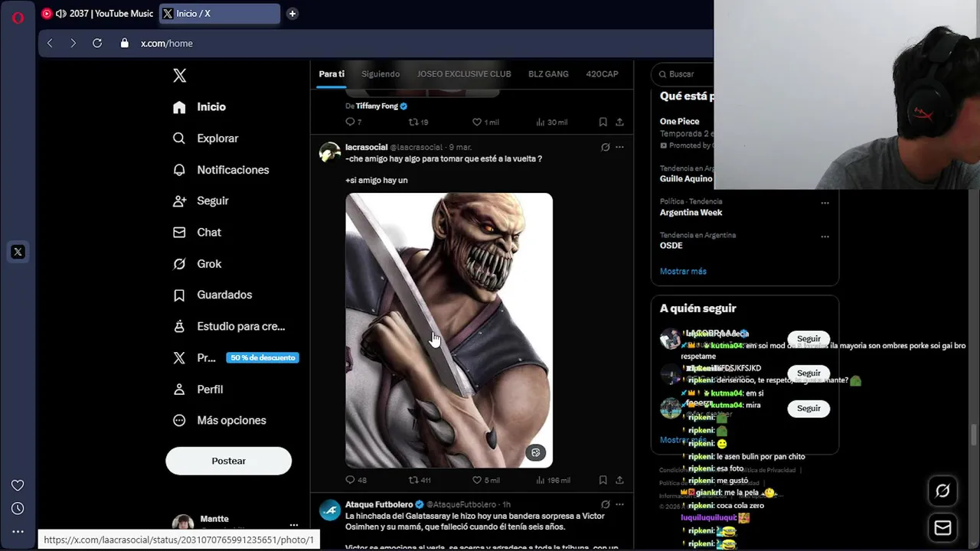The height and width of the screenshot is (551, 980).
Task: Open Chat in the sidebar
Action: [x=197, y=232]
